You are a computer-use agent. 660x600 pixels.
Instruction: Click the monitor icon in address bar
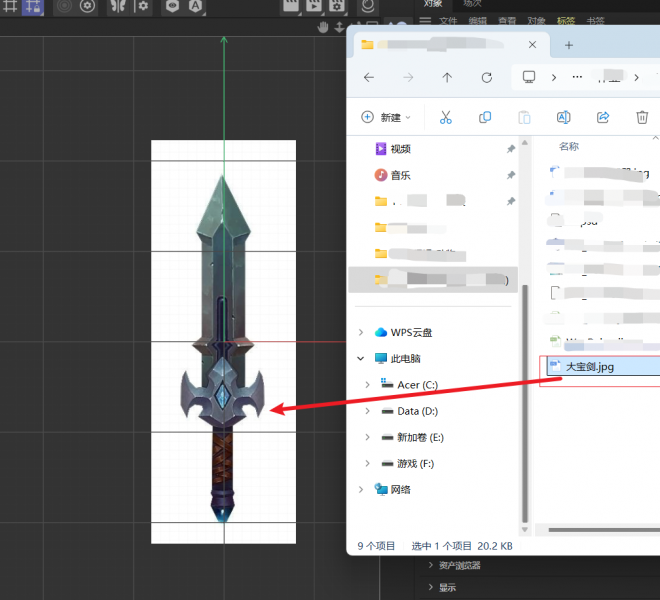(529, 77)
